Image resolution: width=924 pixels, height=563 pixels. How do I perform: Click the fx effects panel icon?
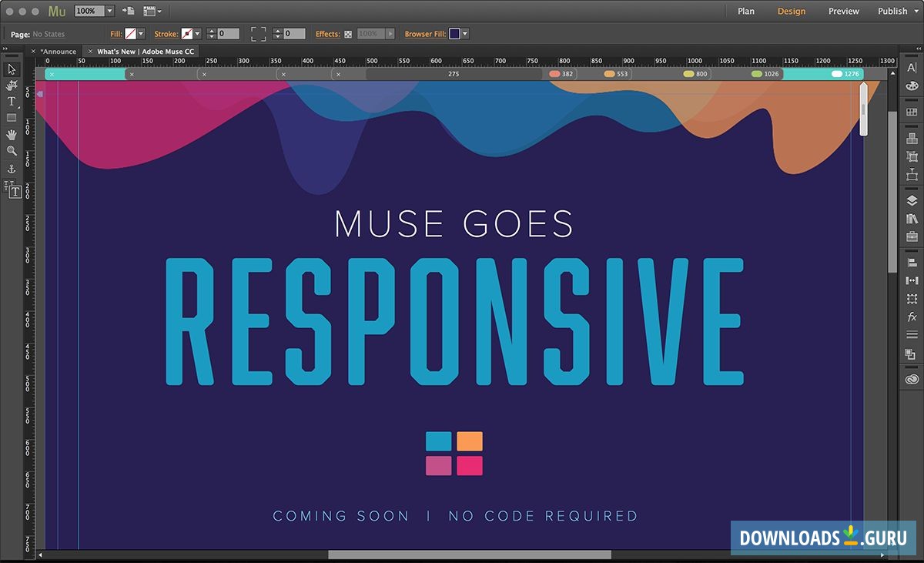[912, 317]
